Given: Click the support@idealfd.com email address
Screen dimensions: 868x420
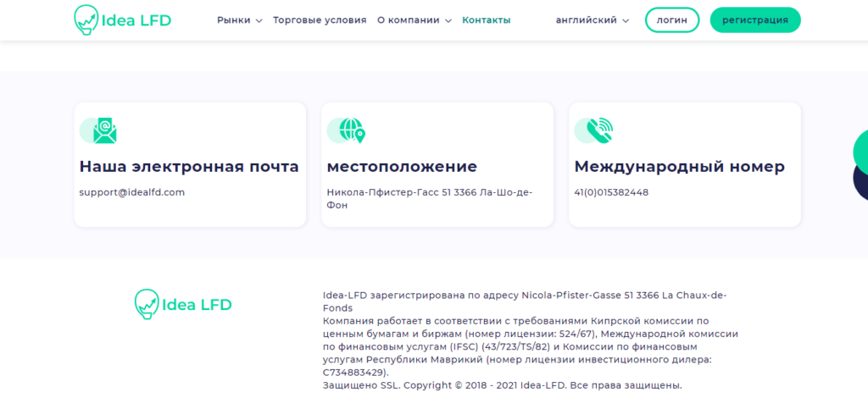Looking at the screenshot, I should [x=132, y=192].
